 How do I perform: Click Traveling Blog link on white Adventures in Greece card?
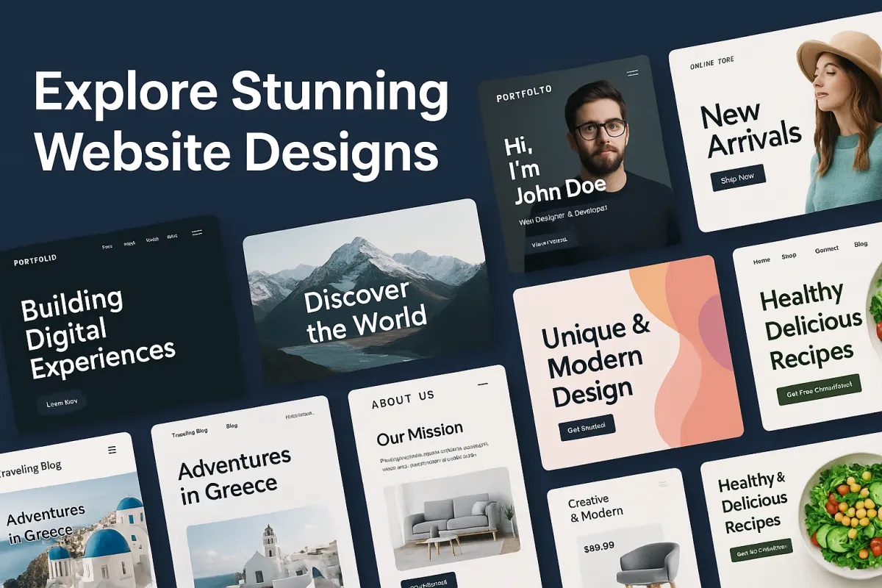(190, 434)
